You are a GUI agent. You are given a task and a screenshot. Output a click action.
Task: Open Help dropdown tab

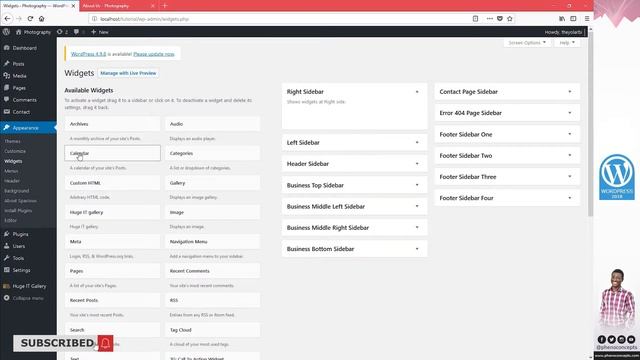(567, 42)
